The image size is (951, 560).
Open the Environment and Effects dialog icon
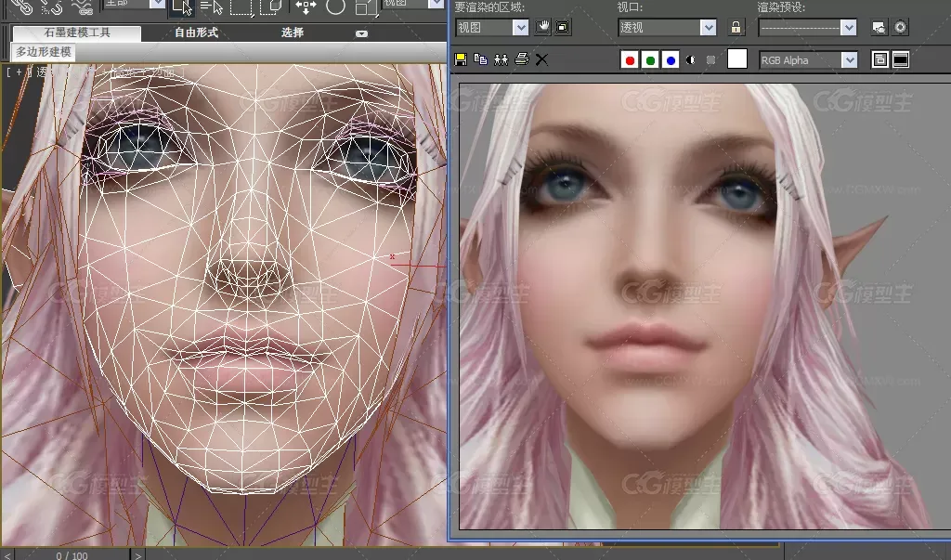coord(901,27)
